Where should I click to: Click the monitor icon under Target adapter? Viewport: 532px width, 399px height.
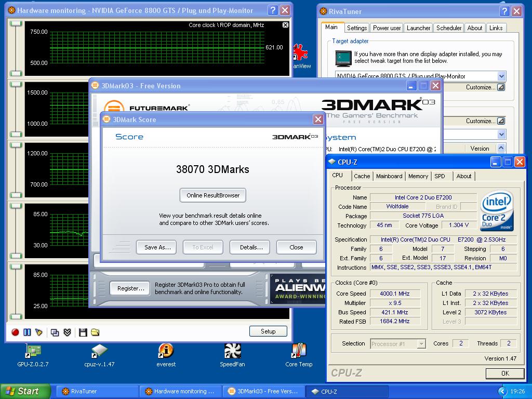click(343, 58)
